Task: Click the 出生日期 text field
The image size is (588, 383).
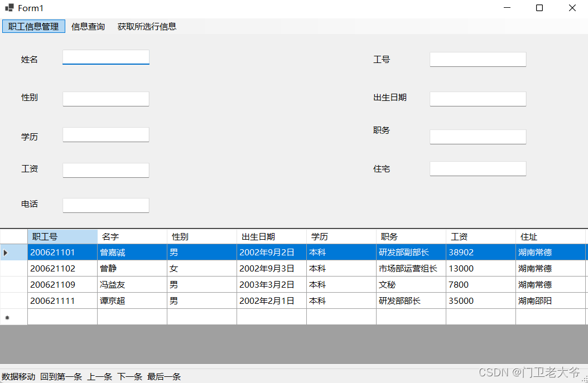Action: pyautogui.click(x=478, y=99)
